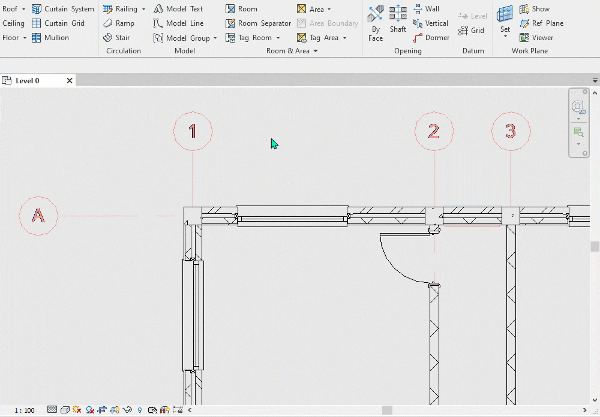Open the view tabs list arrow
This screenshot has height=417, width=600.
pyautogui.click(x=595, y=80)
